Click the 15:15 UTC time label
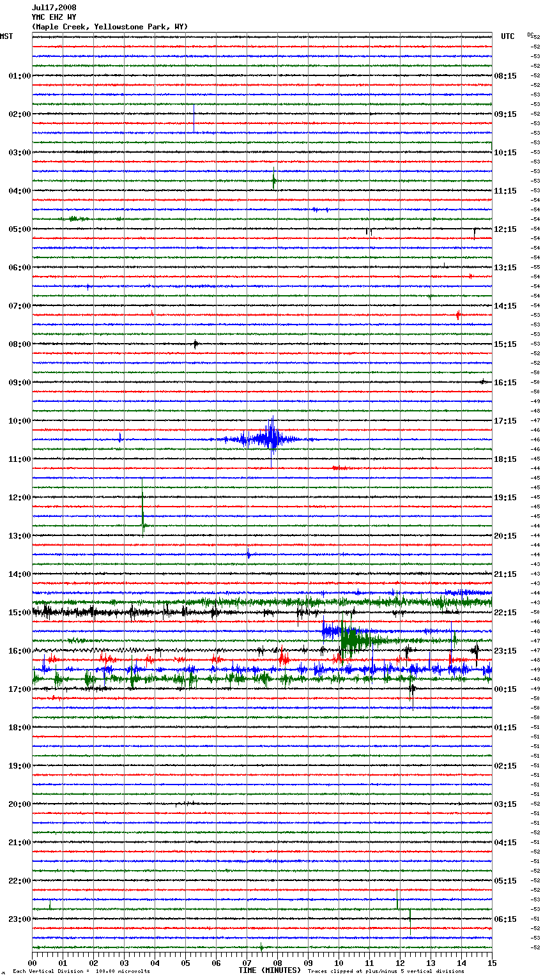The height and width of the screenshot is (980, 543). point(505,344)
